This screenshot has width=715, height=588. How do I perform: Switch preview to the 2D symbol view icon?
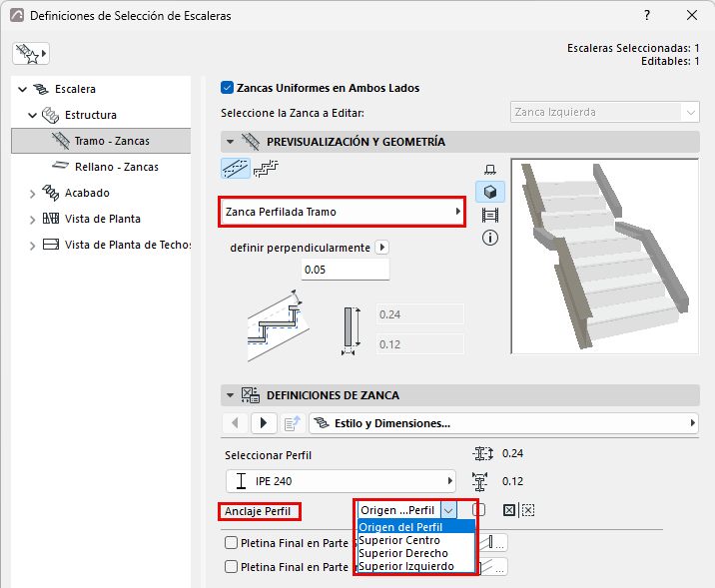[490, 170]
